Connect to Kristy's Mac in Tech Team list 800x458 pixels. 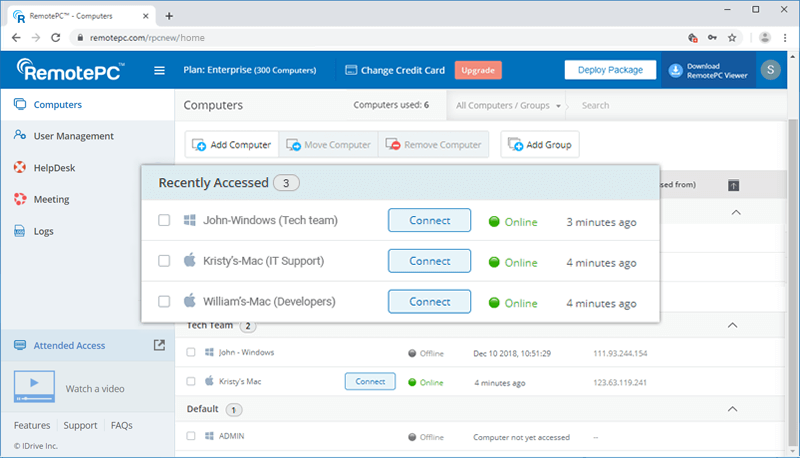click(x=370, y=381)
